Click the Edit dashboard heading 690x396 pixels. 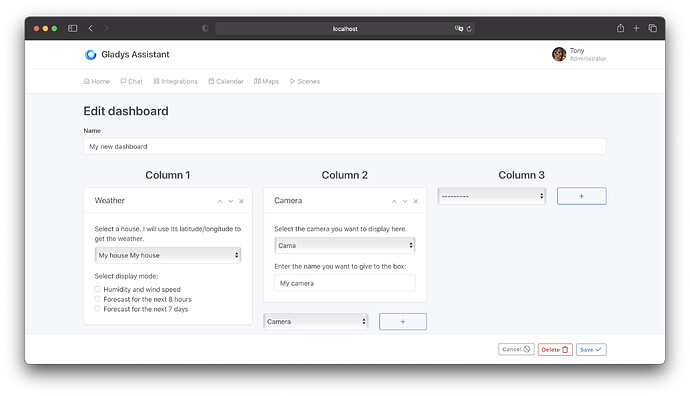[x=126, y=111]
